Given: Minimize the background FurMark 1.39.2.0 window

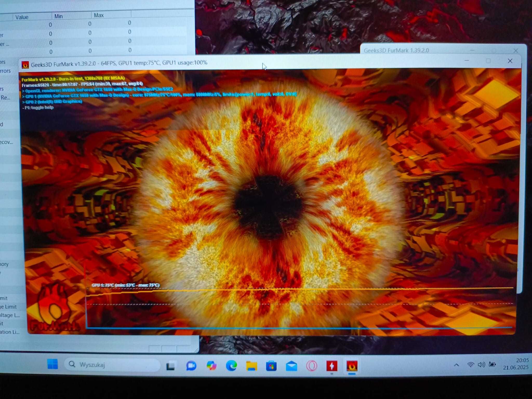Looking at the screenshot, I should (472, 50).
